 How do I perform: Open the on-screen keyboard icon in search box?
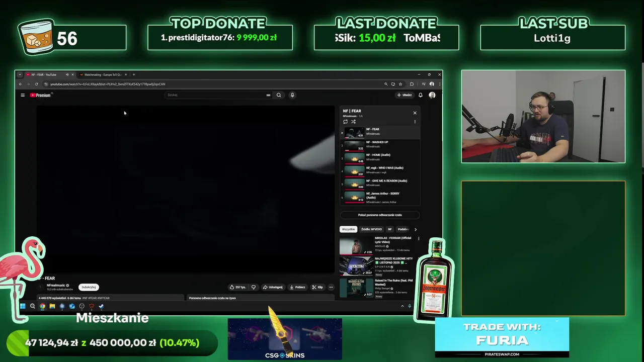point(268,95)
